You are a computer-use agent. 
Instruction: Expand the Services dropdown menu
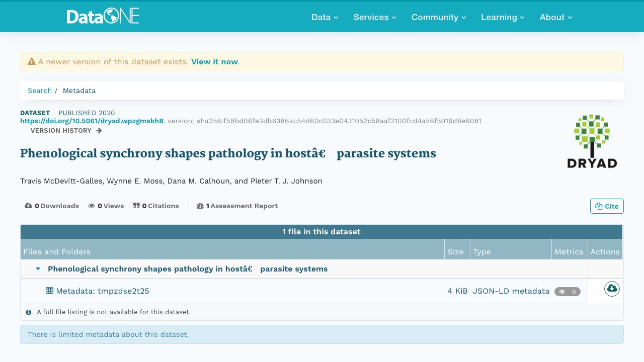point(375,17)
